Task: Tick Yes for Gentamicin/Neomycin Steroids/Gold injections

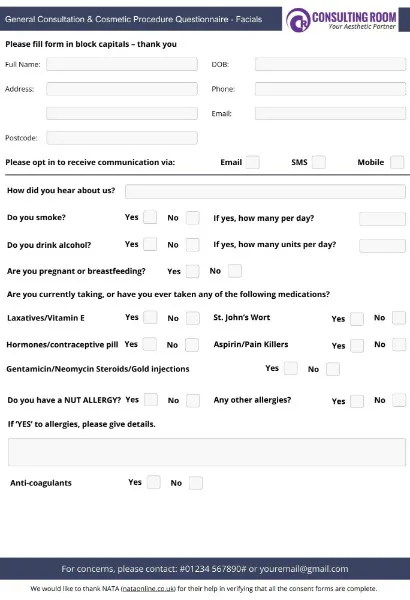Action: [291, 368]
